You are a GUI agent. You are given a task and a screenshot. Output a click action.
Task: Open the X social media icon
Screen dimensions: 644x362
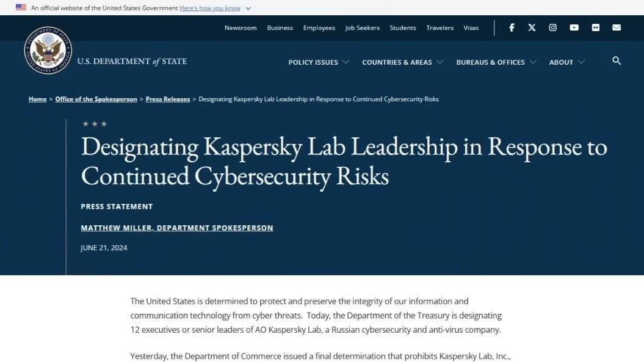click(532, 27)
